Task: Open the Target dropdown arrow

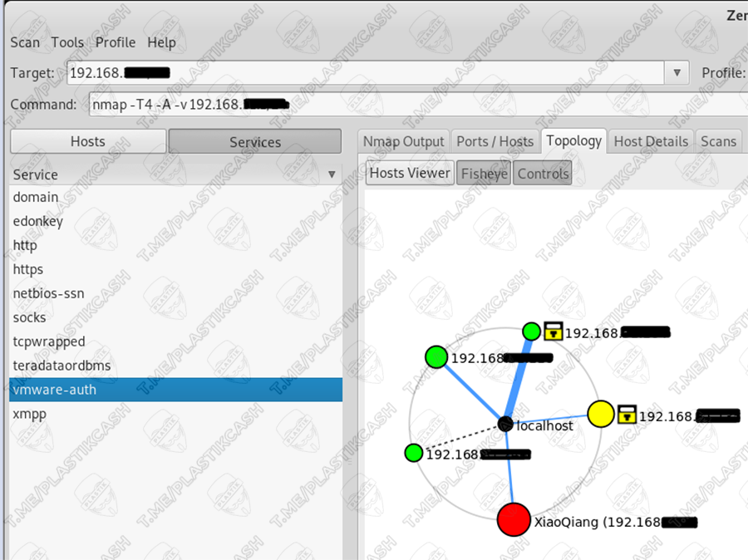Action: click(x=677, y=73)
